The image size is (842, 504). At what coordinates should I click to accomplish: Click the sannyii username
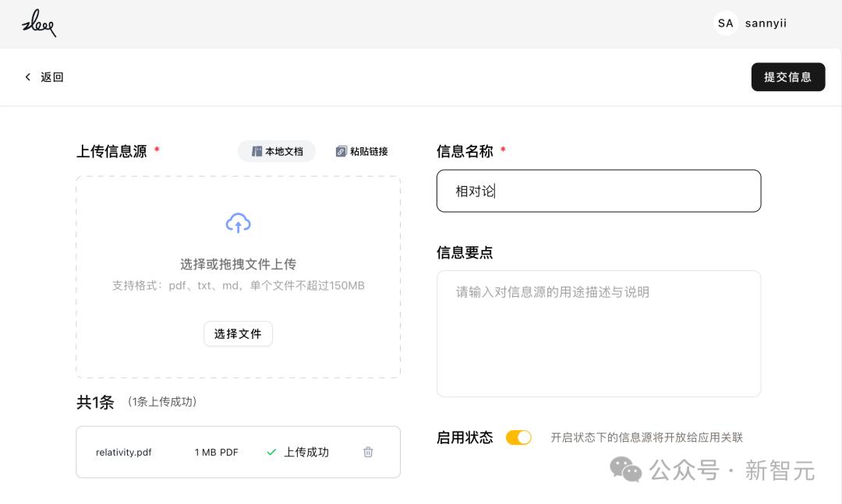[x=766, y=23]
